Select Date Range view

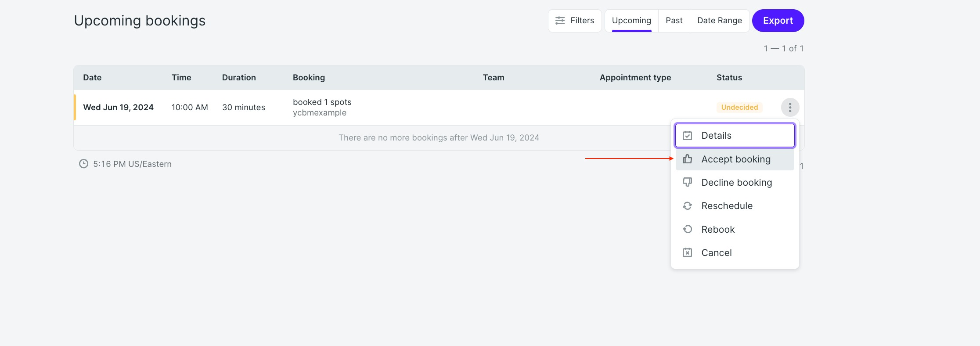(x=720, y=21)
